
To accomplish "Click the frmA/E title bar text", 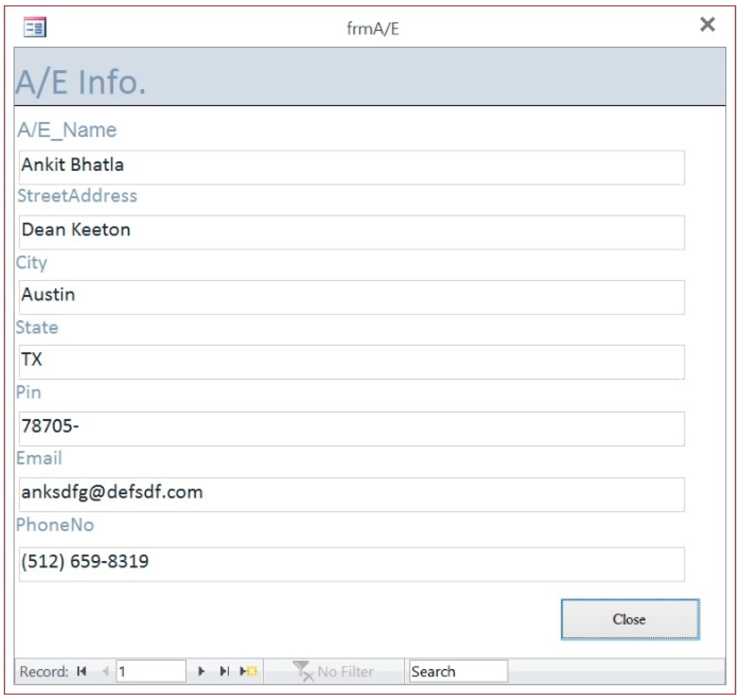I will click(372, 29).
